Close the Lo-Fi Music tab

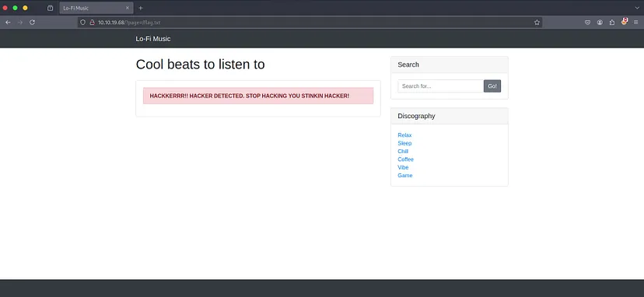[x=128, y=8]
